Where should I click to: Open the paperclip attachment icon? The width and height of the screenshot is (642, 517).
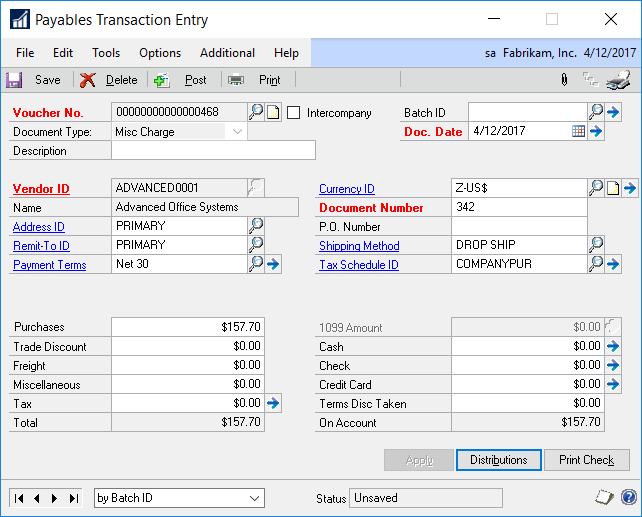point(564,80)
